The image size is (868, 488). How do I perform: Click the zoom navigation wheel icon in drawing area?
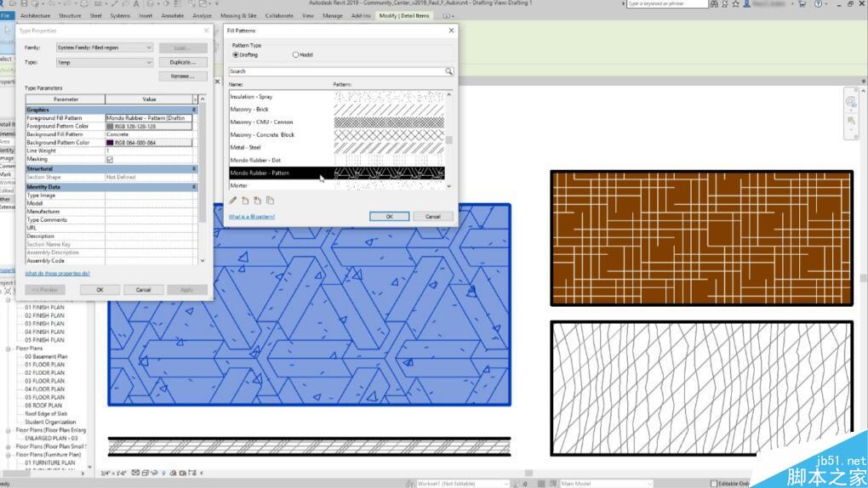pos(851,102)
